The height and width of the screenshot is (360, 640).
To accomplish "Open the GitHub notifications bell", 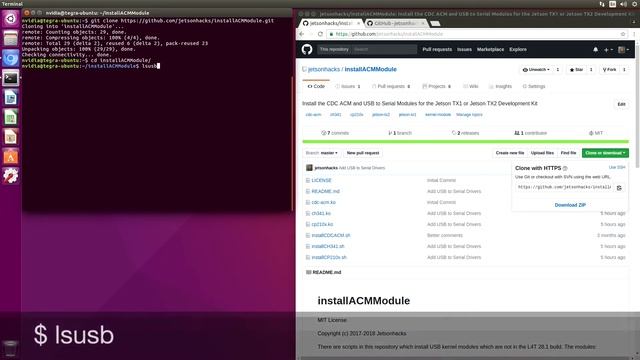I will pos(595,49).
